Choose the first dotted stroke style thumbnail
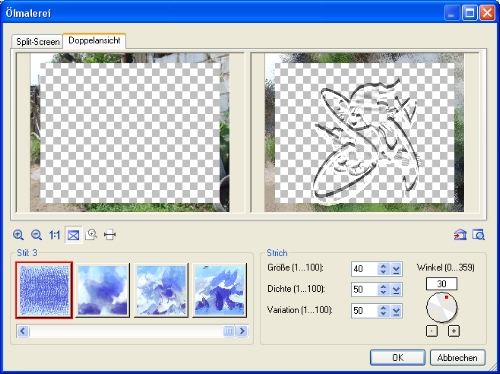Image resolution: width=500 pixels, height=374 pixels. click(x=44, y=290)
